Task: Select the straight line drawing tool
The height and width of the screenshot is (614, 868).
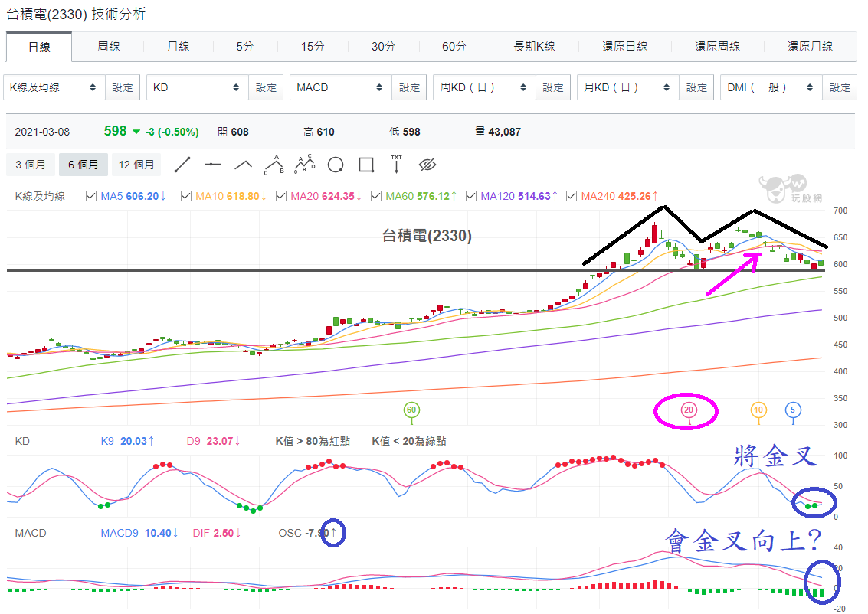Action: 182,165
